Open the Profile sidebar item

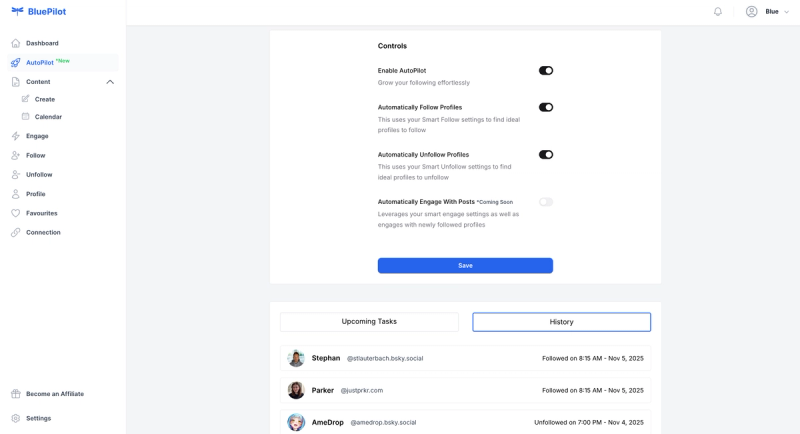point(36,194)
